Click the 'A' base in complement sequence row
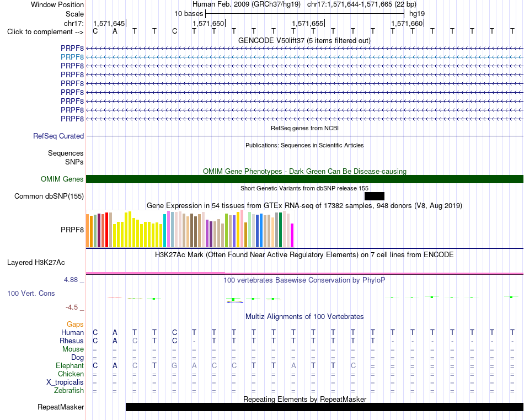The image size is (524, 420). pos(115,31)
